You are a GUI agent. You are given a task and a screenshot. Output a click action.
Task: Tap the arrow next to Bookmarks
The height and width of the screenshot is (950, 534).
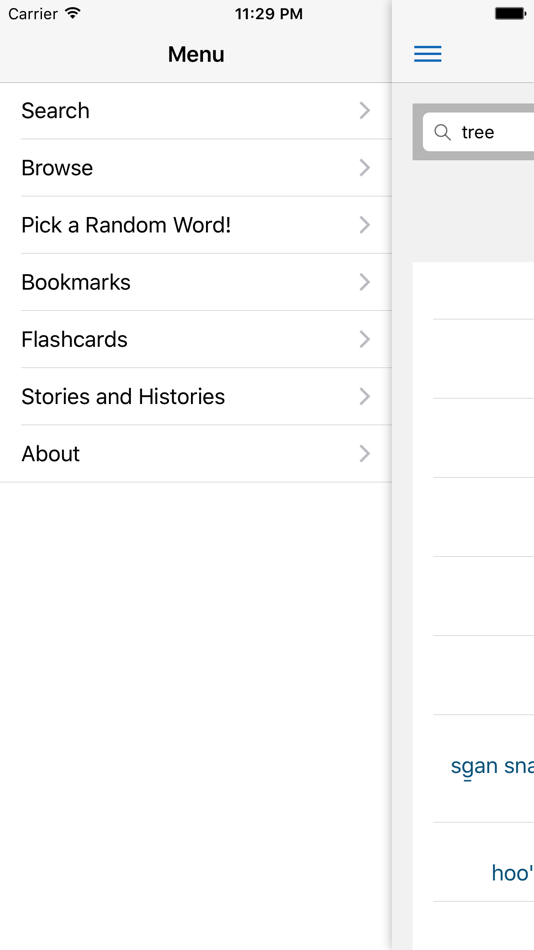click(x=364, y=282)
